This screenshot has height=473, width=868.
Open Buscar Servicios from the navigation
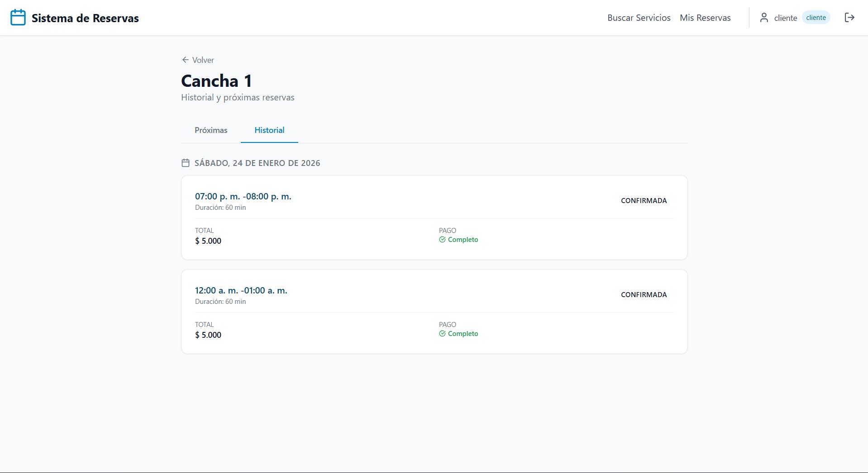click(x=639, y=18)
